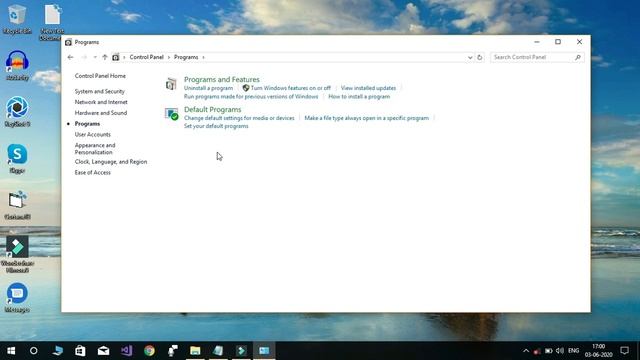Click the Control Panel icon in address bar
Screen dimensions: 640x360
click(116, 57)
